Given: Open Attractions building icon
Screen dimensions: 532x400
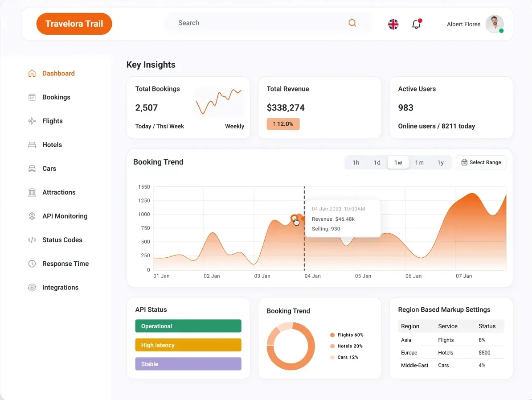Looking at the screenshot, I should pos(32,192).
